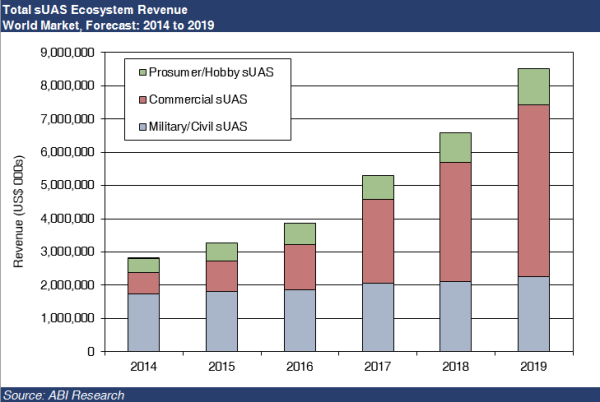600x402 pixels.
Task: Select the 'Commercial sUAS' legend label
Action: pos(198,99)
